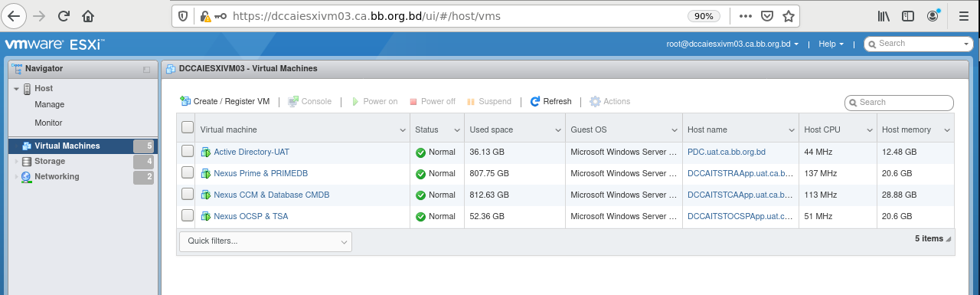
Task: Open the Host memory column menu arrow
Action: (947, 130)
